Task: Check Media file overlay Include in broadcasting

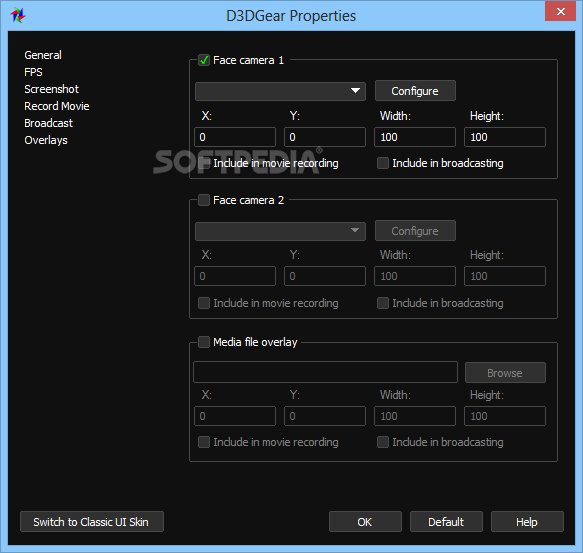Action: click(x=383, y=442)
